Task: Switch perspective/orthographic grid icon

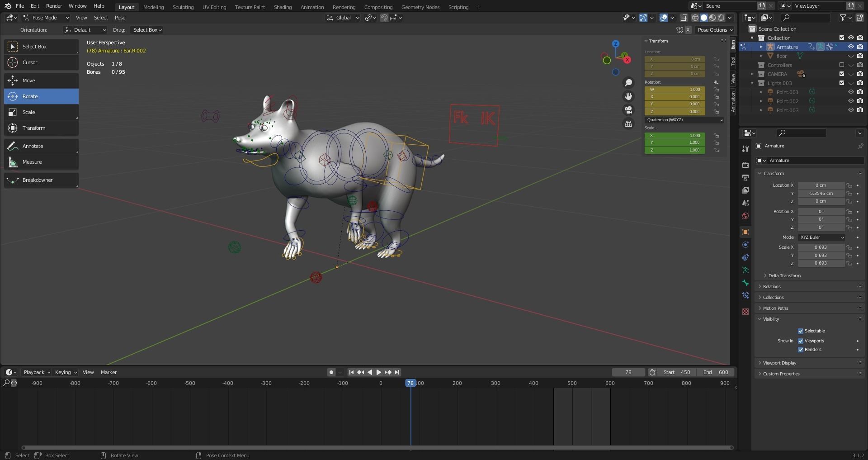Action: 628,123
